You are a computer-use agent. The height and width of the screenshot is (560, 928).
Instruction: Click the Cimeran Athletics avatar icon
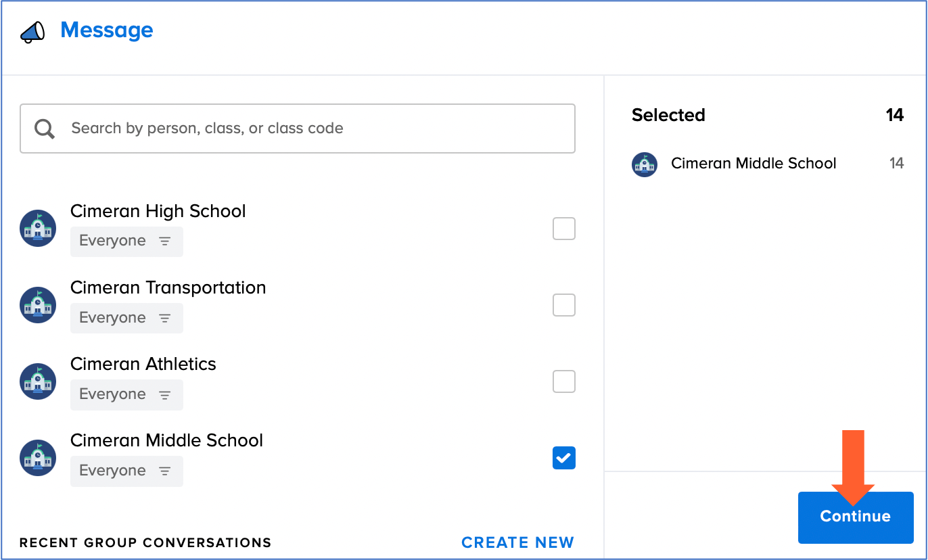point(38,381)
